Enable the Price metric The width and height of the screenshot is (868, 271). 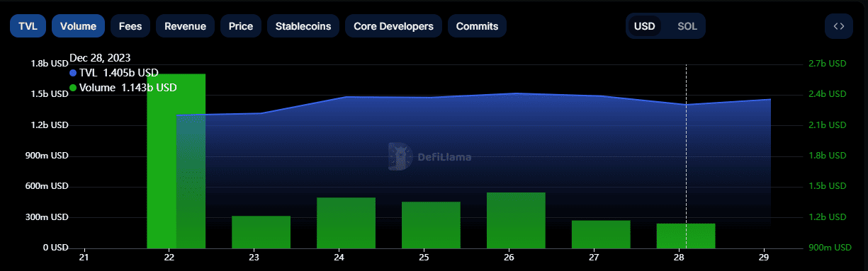click(x=241, y=26)
